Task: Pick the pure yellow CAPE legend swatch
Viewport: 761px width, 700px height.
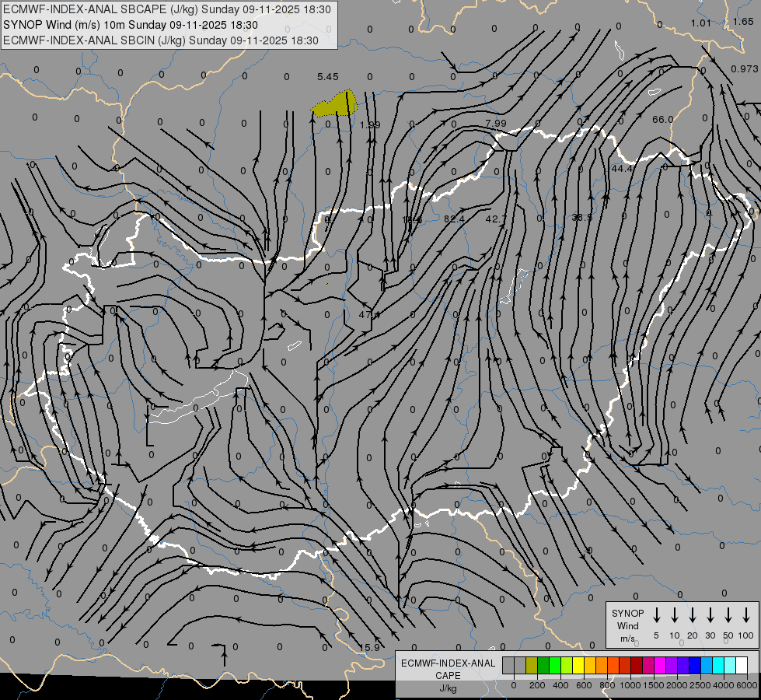Action: click(578, 666)
